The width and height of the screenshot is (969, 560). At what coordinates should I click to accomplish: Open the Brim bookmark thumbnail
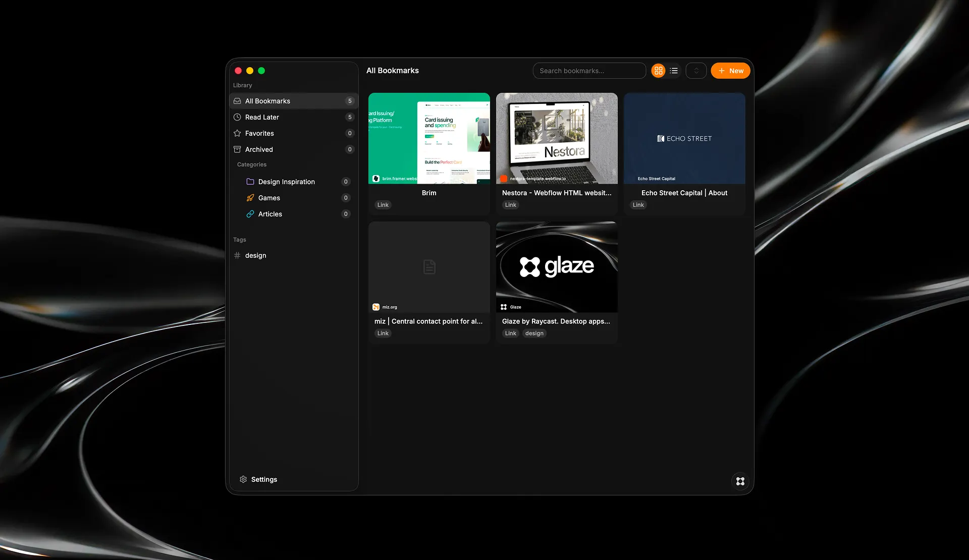point(429,138)
